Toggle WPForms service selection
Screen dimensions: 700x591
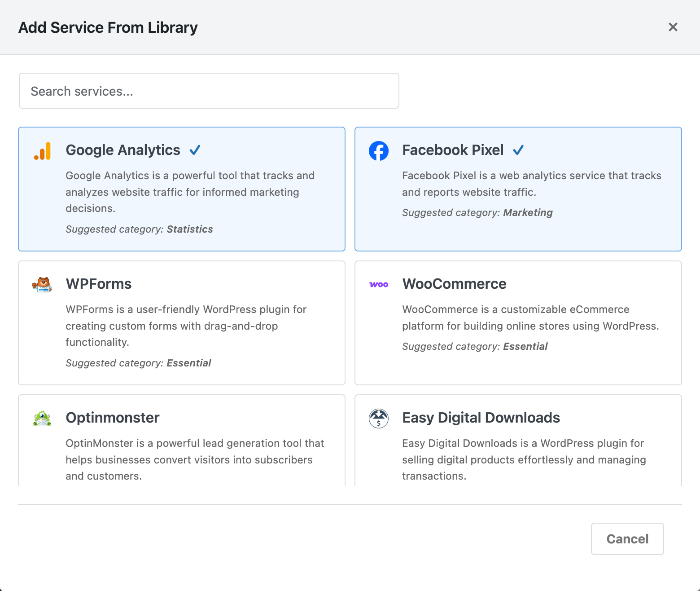[x=181, y=322]
